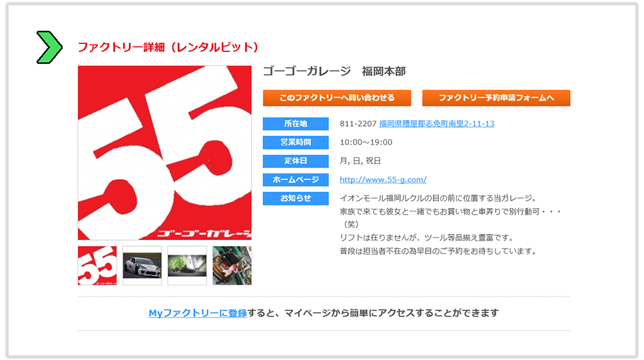Click the ゴーゴーガレージ 福岡本部 title

pyautogui.click(x=334, y=71)
